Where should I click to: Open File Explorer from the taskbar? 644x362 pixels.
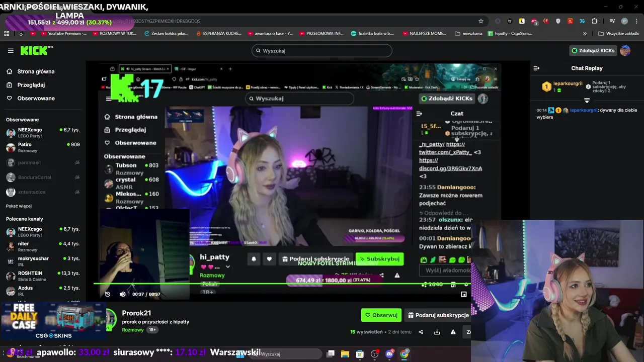pos(345,354)
